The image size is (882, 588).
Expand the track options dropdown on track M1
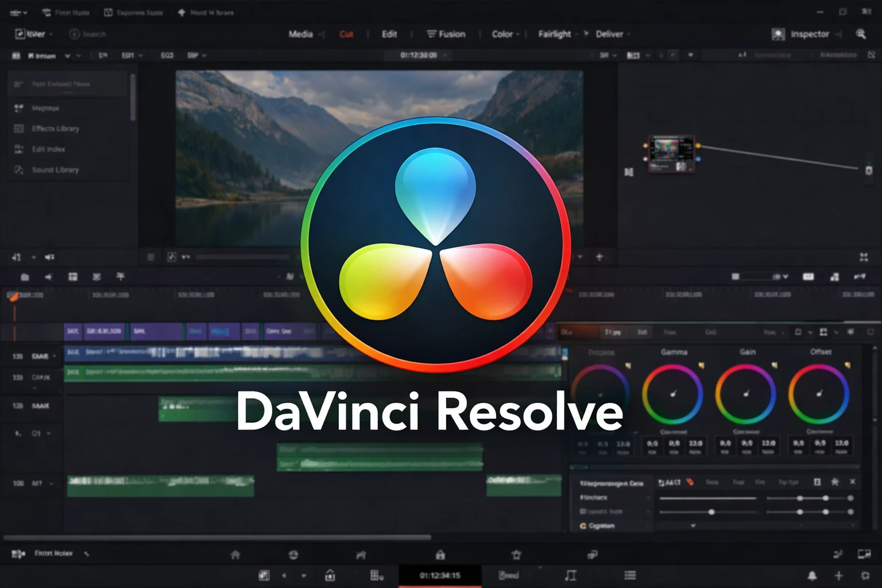pos(52,483)
